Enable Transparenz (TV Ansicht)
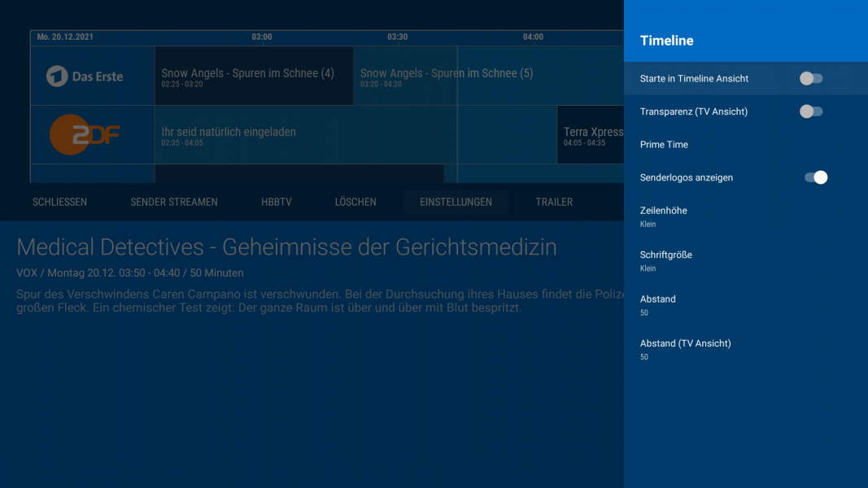Screen dimensions: 868x488 click(810, 111)
